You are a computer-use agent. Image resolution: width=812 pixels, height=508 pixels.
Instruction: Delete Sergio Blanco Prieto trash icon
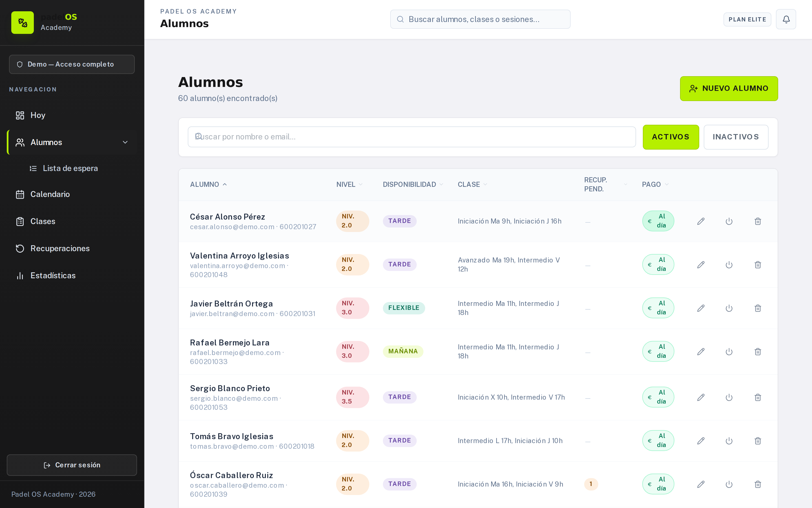click(x=758, y=397)
